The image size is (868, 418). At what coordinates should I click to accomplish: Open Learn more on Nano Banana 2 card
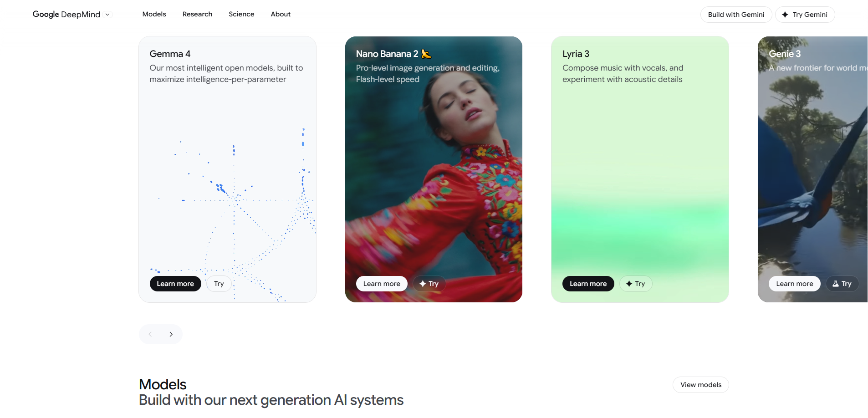(382, 284)
